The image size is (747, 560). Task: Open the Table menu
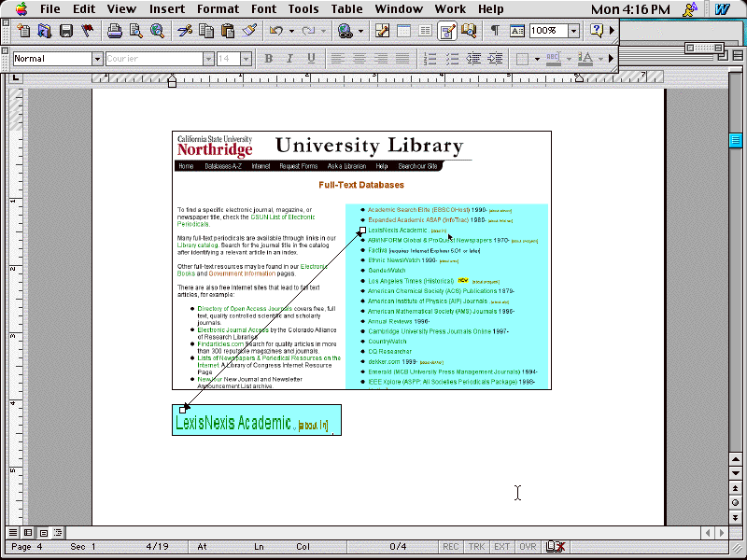point(346,9)
